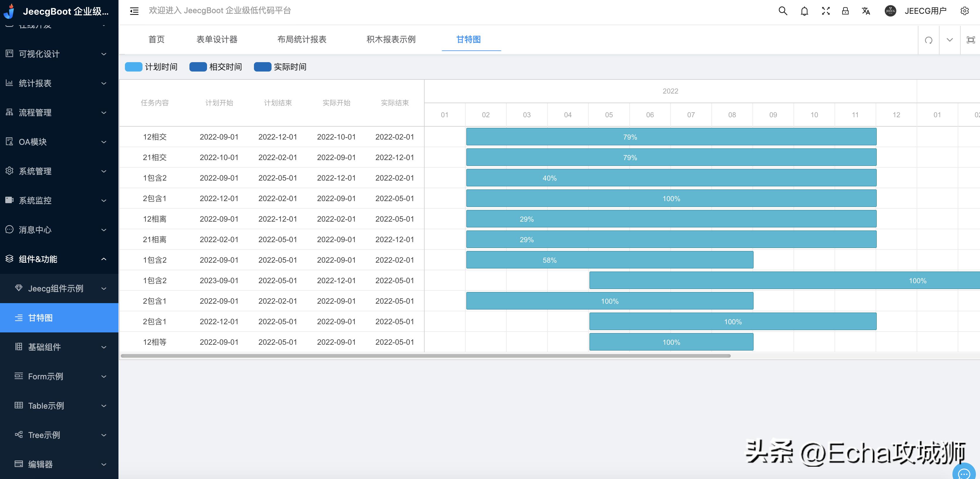Open the language switcher icon
Screen dimensions: 980x479
point(866,11)
